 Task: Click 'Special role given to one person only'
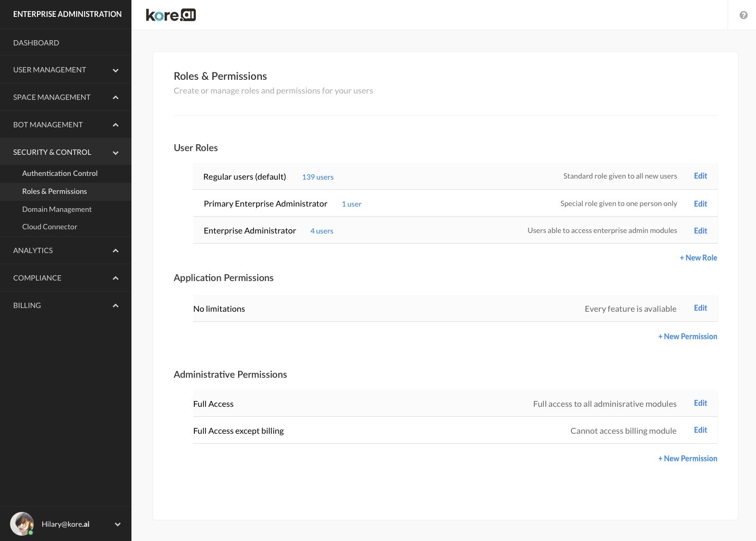pos(619,203)
